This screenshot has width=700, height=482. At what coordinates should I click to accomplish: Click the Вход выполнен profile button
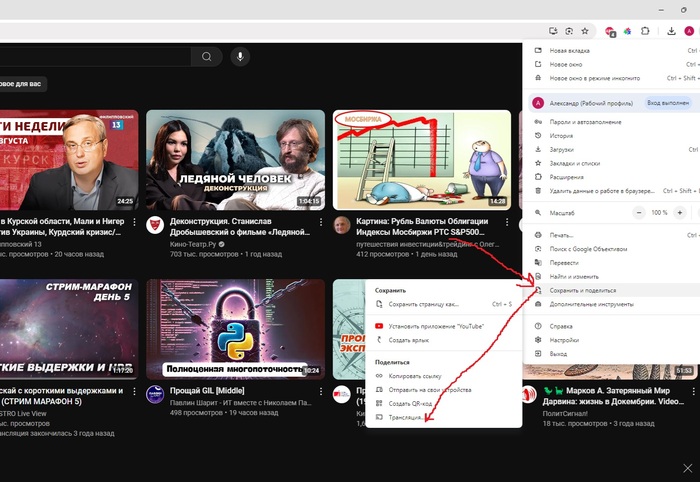point(667,102)
